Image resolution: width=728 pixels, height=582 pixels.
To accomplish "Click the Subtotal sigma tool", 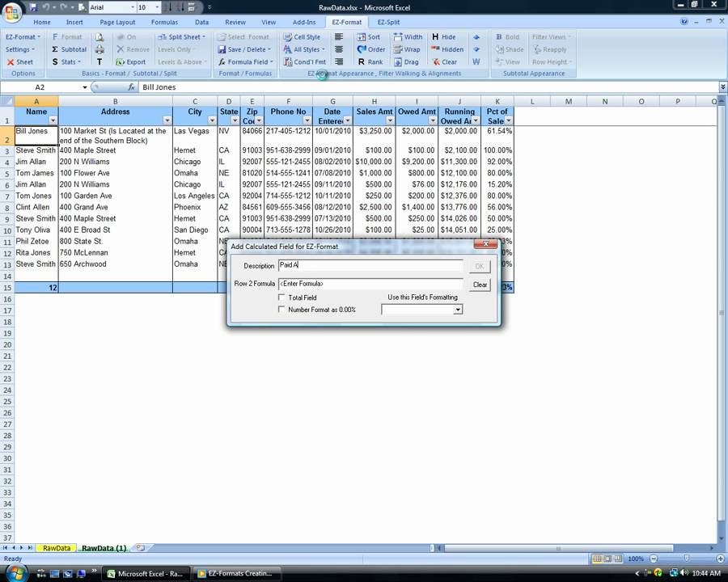I will 69,49.
